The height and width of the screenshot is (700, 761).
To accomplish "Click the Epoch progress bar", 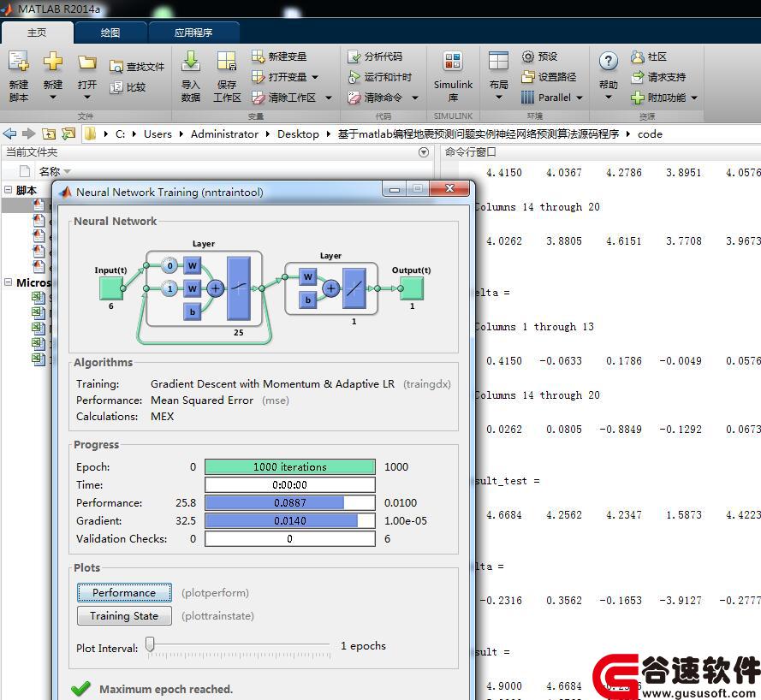I will click(289, 466).
